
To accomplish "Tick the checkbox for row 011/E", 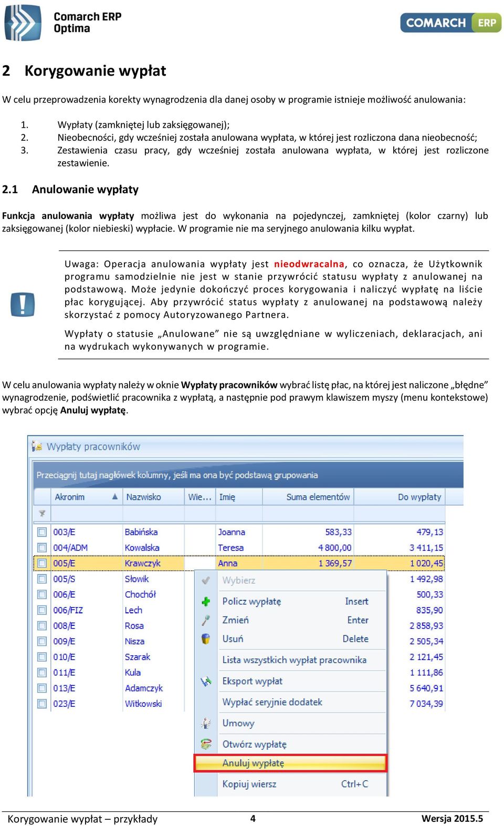I will (42, 672).
